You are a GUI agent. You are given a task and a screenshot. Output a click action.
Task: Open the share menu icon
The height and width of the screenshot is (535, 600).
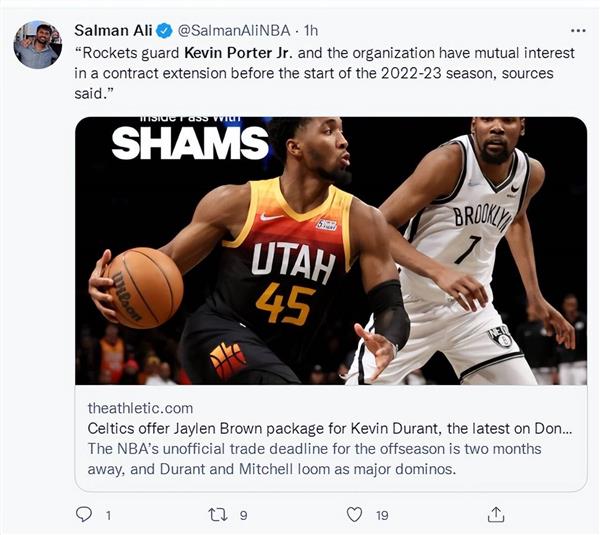[x=494, y=514]
